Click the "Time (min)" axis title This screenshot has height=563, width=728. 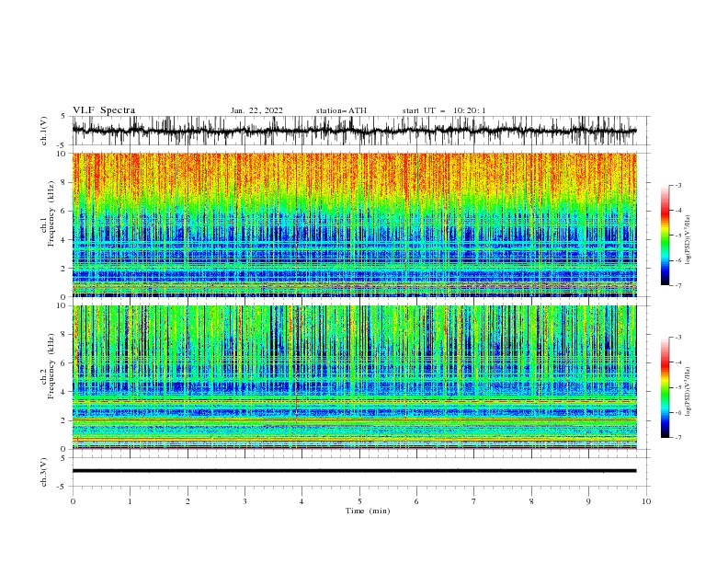[x=368, y=511]
